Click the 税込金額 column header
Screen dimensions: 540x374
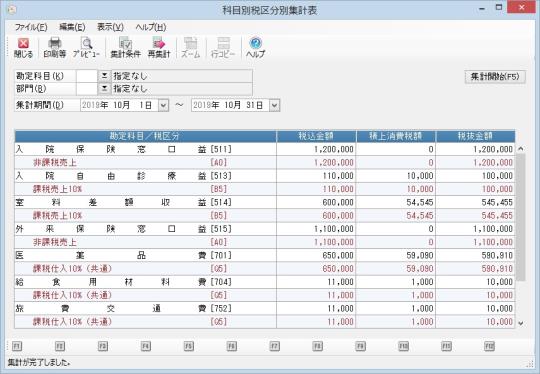pyautogui.click(x=316, y=136)
